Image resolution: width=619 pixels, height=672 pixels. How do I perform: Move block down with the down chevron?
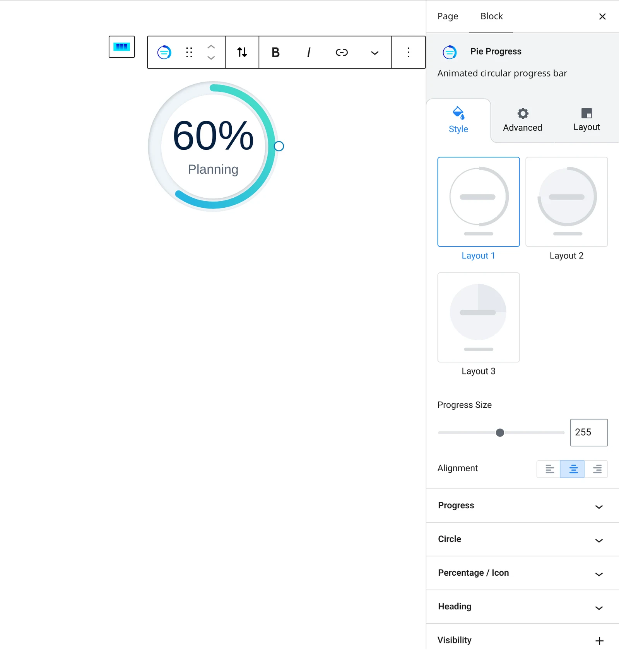click(211, 58)
